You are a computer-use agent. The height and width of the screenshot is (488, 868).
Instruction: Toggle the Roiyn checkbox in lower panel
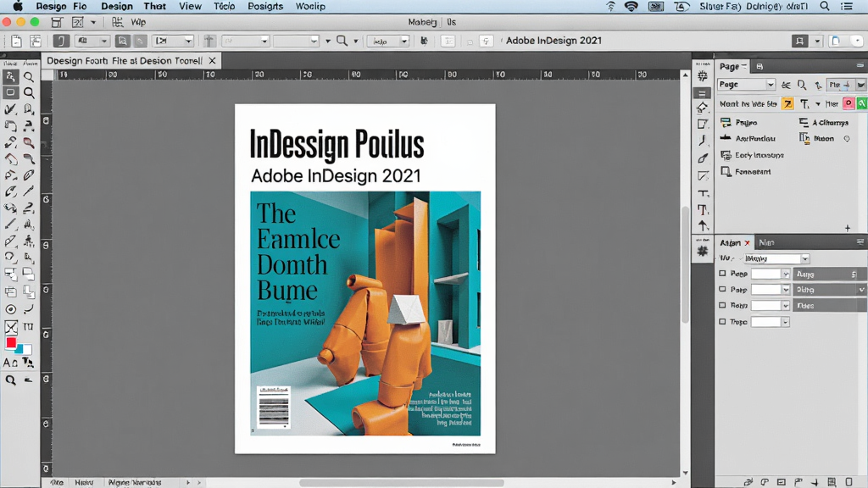722,305
